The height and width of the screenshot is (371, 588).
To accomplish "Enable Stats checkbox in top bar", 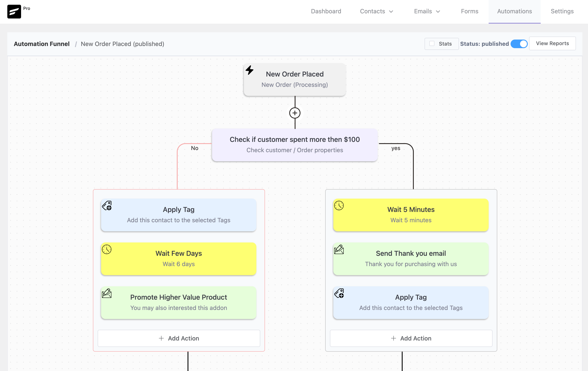I will click(431, 43).
